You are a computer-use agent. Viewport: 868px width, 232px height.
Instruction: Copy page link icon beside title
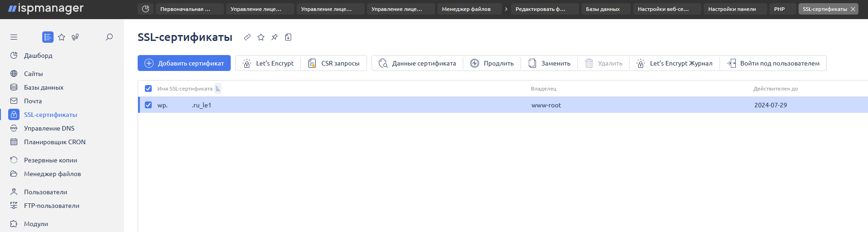(x=247, y=37)
